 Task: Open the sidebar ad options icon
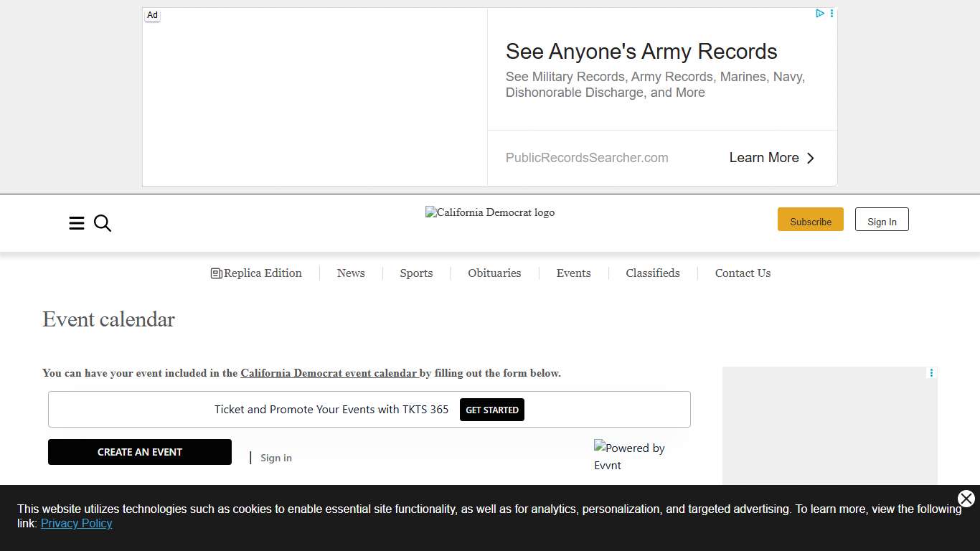coord(931,373)
